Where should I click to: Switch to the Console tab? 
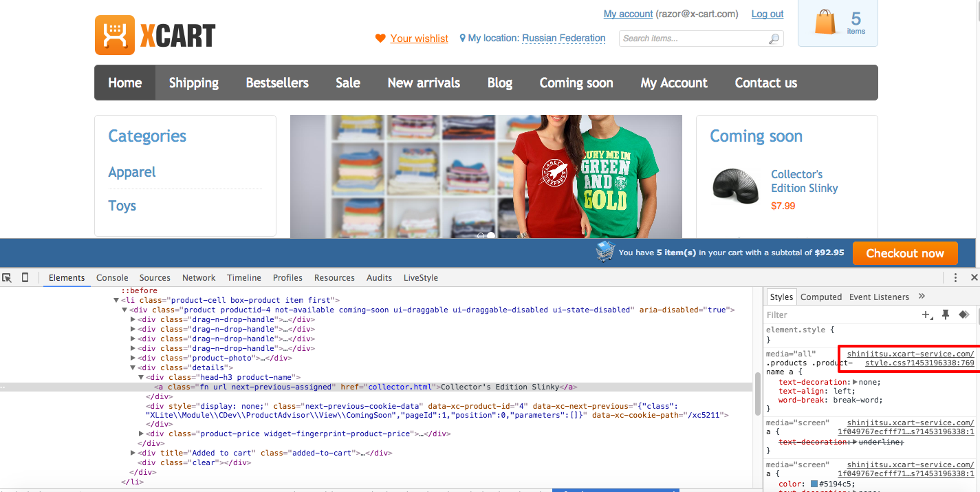tap(112, 278)
